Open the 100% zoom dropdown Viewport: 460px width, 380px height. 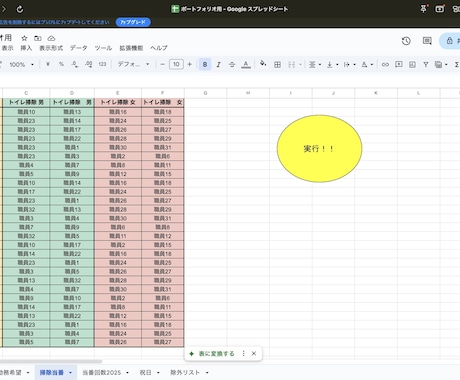[22, 64]
